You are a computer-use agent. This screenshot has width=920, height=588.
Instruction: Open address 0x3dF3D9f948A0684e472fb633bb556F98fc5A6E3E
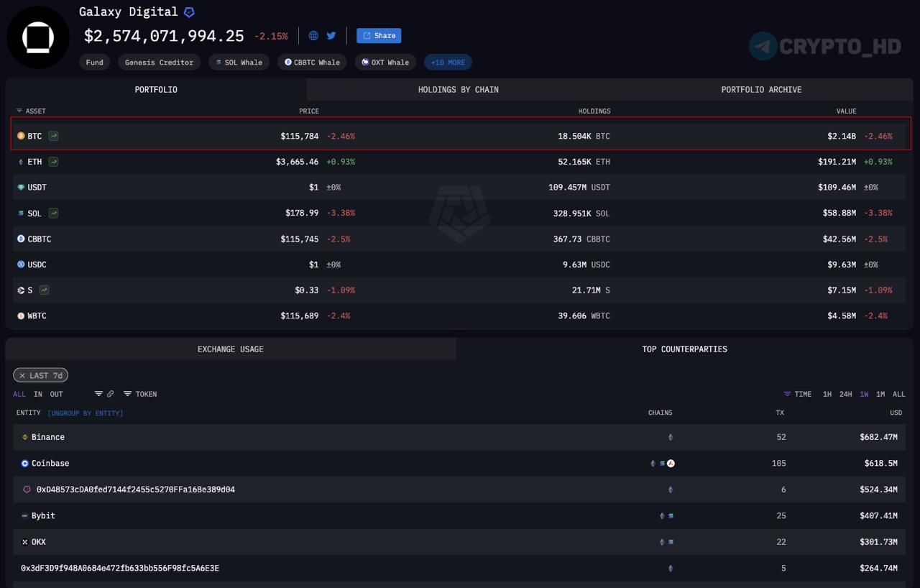pos(120,569)
